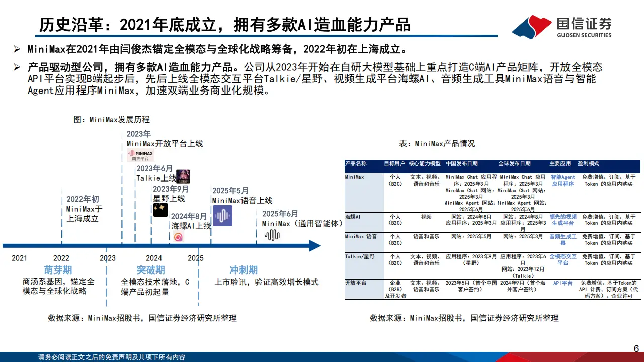
Task: Select the 2021 year label on timeline
Action: [19, 258]
